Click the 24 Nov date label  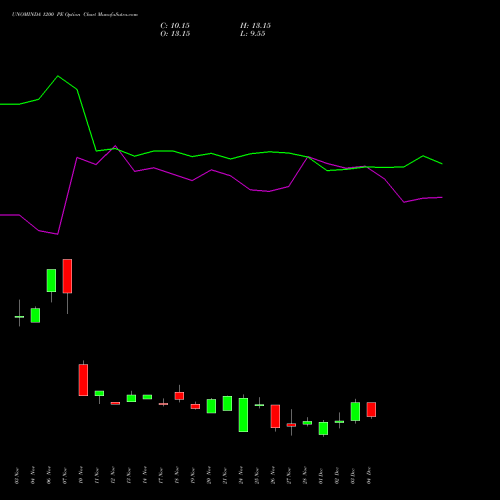[241, 476]
